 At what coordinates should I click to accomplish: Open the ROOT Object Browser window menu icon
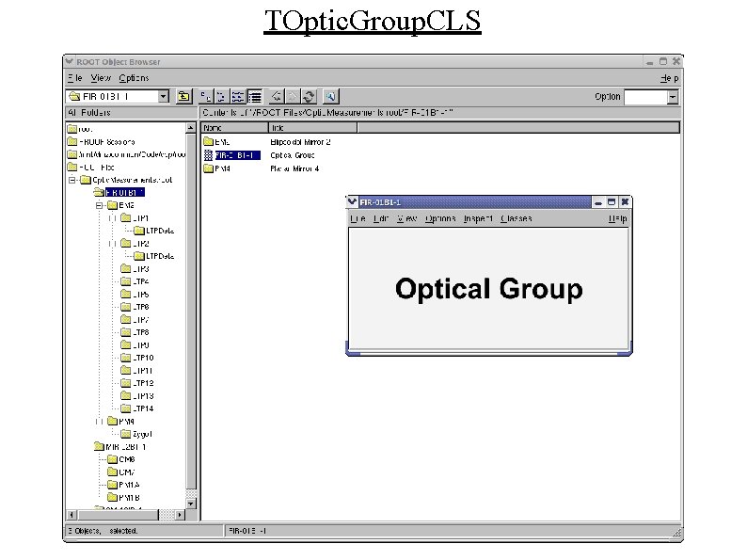point(70,61)
